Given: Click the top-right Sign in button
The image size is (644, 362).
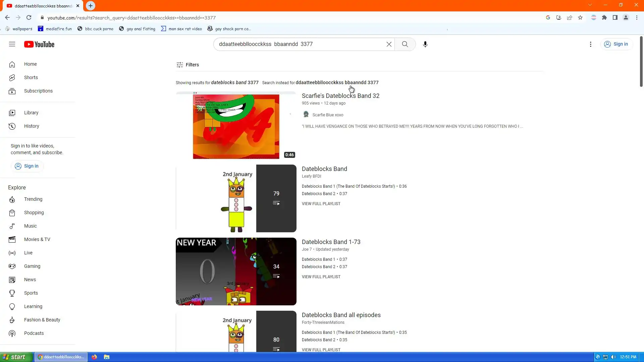Looking at the screenshot, I should (x=616, y=44).
